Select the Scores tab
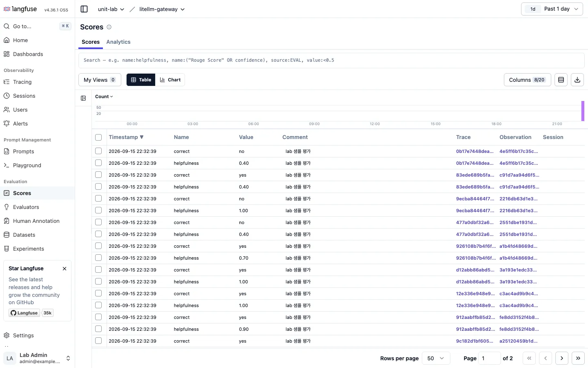The height and width of the screenshot is (368, 588). click(x=91, y=42)
